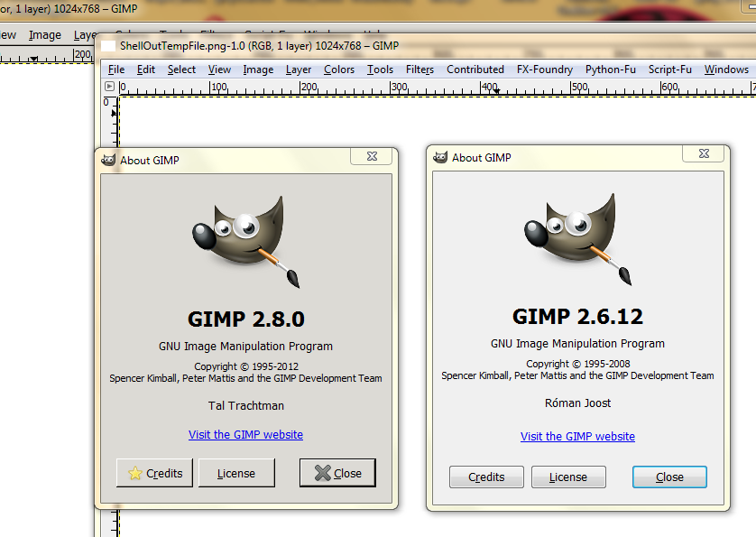This screenshot has width=756, height=537.
Task: Click the image menu arrow button by the ruler
Action: coord(109,87)
